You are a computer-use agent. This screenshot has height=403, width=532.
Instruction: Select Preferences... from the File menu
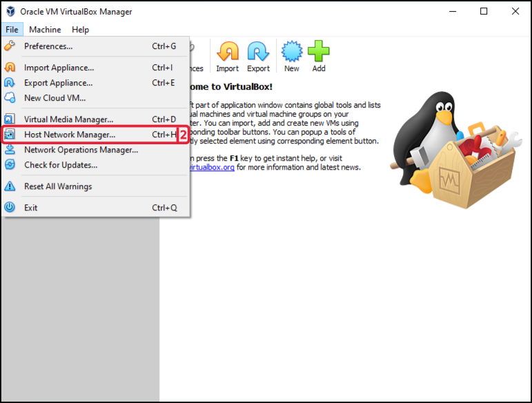coord(95,46)
